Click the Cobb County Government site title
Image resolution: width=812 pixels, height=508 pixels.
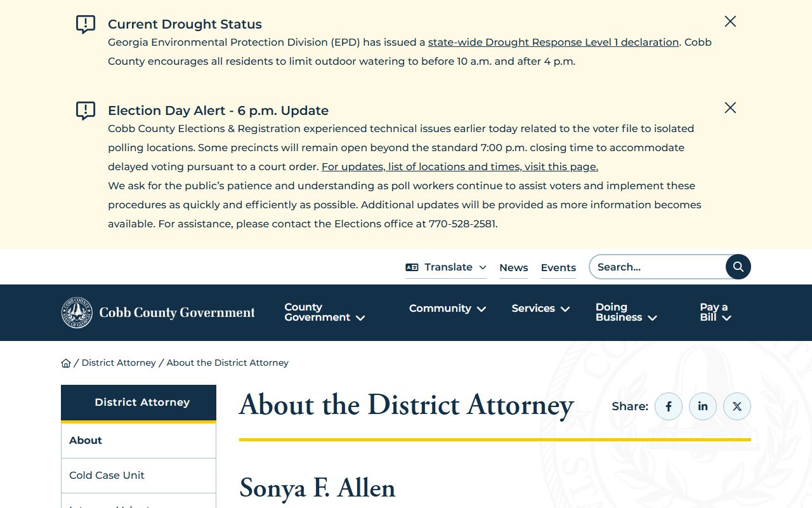tap(177, 312)
